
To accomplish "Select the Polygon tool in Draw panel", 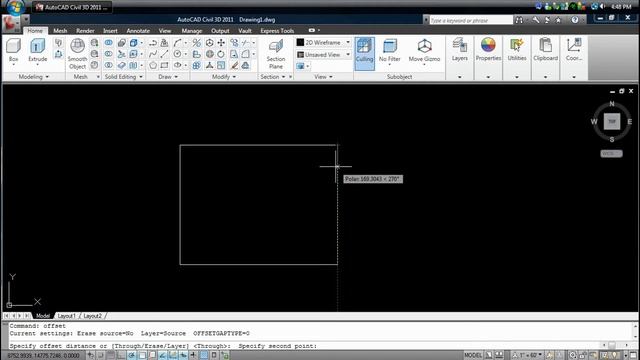I will coord(153,65).
